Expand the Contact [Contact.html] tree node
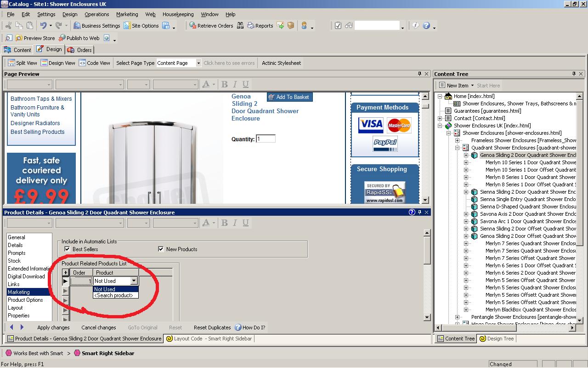The width and height of the screenshot is (588, 368). (x=440, y=118)
